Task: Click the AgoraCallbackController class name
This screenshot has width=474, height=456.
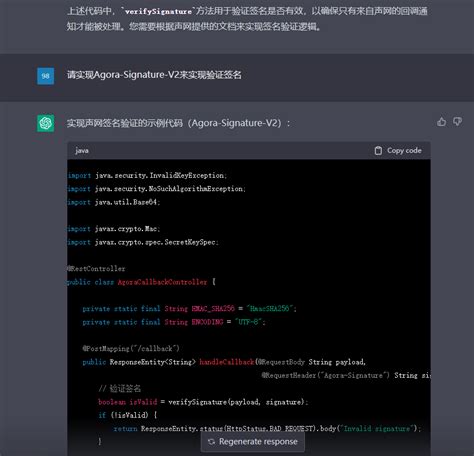Action: pos(162,282)
